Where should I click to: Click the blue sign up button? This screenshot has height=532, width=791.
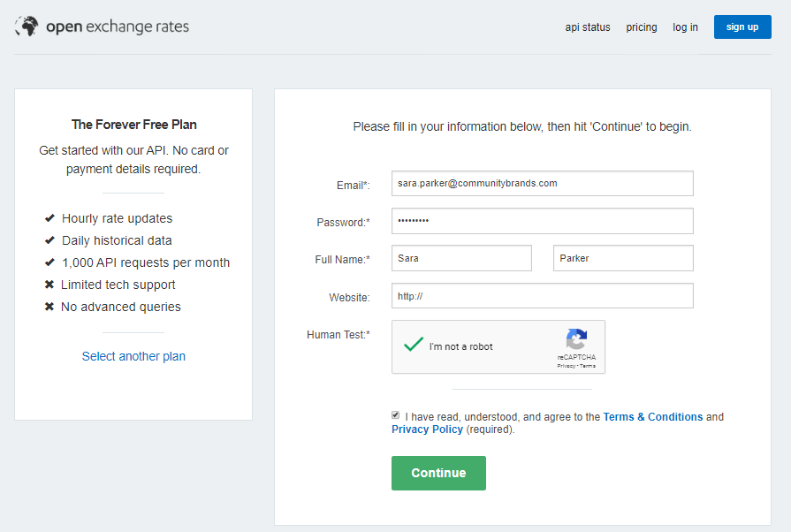742,27
